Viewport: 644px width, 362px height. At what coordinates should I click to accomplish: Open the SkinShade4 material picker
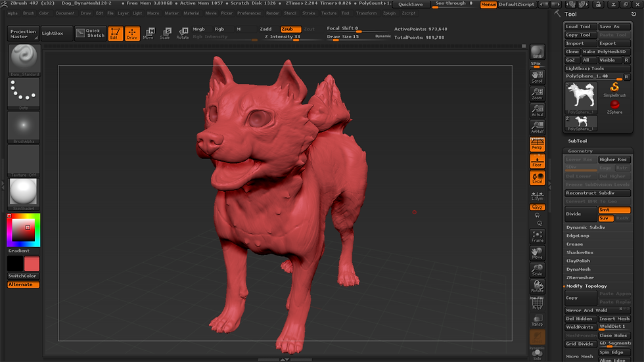tap(24, 194)
